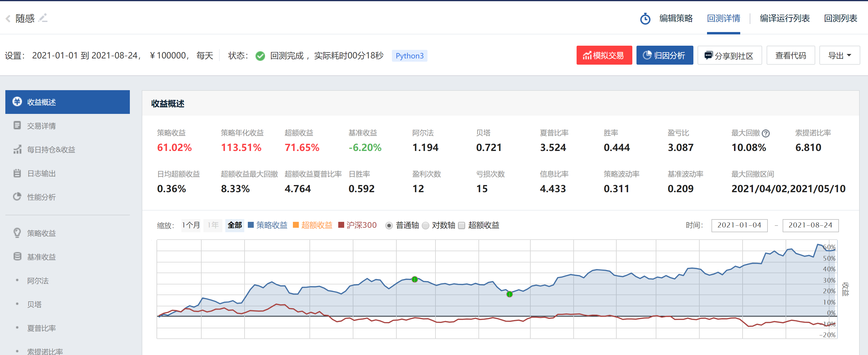Click the help icon beside 最大回撤

coord(765,133)
